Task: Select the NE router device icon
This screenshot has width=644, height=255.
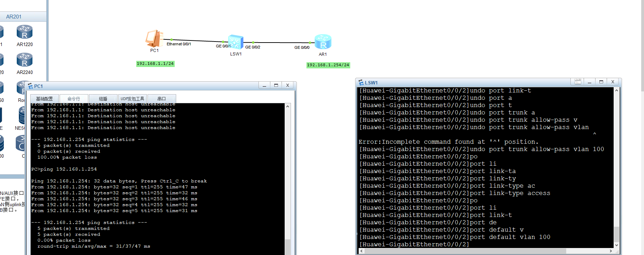Action: coord(22,116)
